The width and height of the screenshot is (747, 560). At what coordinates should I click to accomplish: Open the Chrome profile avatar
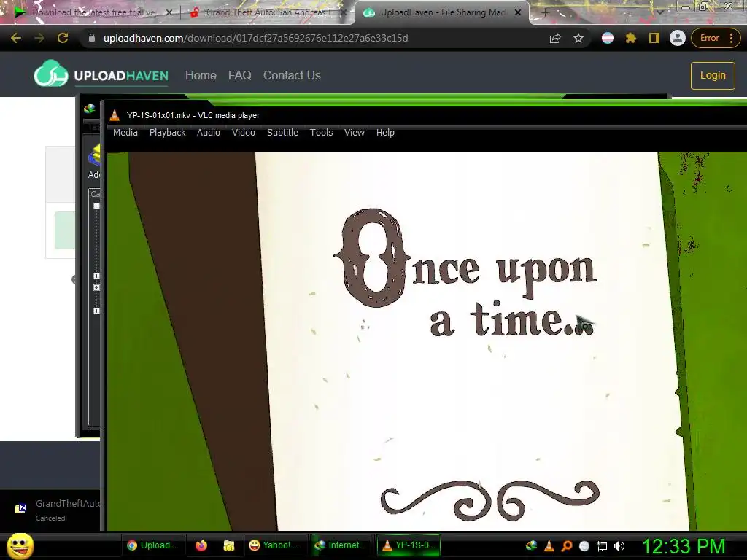[x=678, y=38]
